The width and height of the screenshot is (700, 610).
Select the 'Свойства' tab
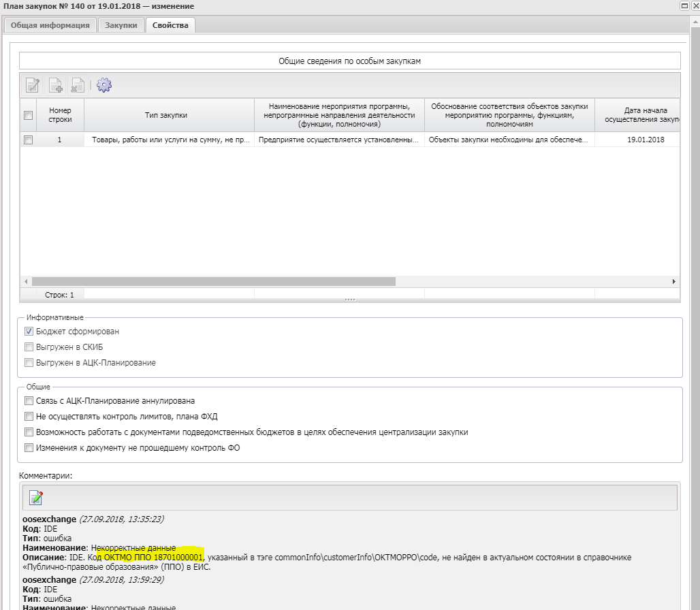point(170,25)
